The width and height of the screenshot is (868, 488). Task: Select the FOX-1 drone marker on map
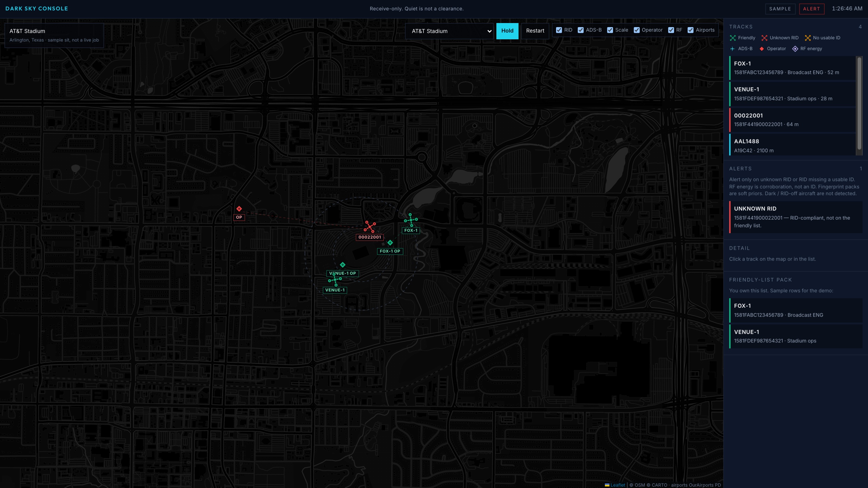(x=411, y=220)
